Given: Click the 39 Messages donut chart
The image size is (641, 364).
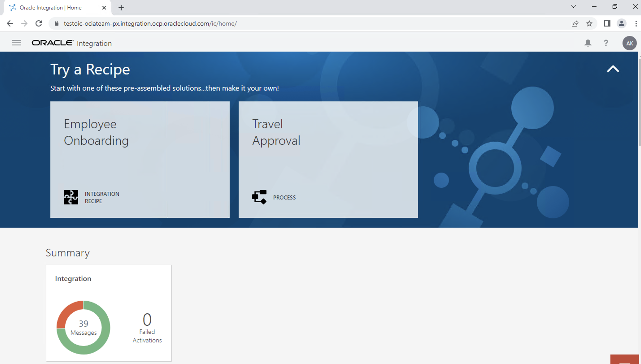Looking at the screenshot, I should click(x=83, y=327).
